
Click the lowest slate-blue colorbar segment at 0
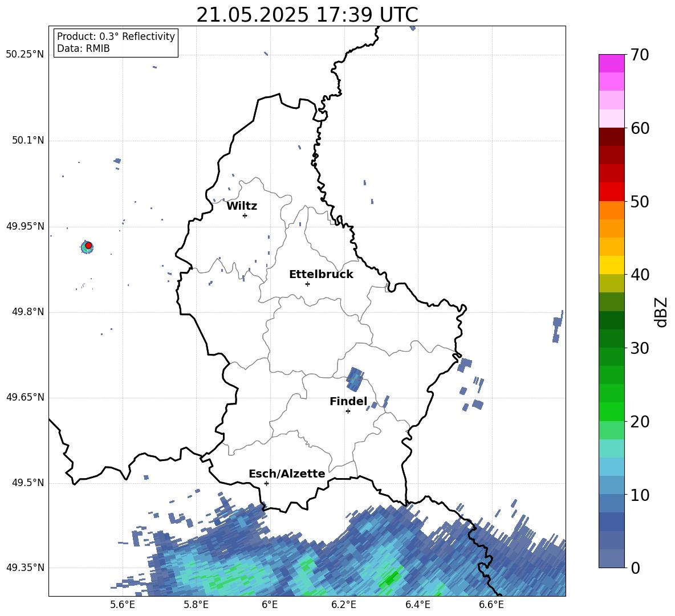[611, 558]
